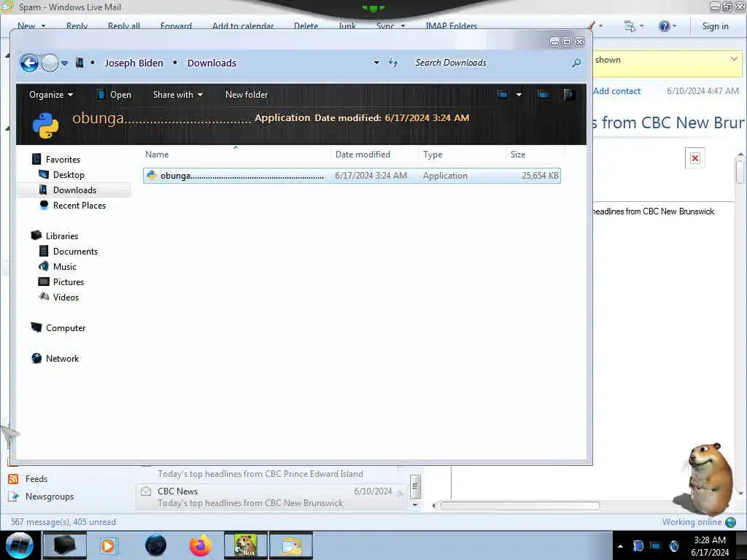Click Reply in Windows Live Mail toolbar

click(77, 26)
